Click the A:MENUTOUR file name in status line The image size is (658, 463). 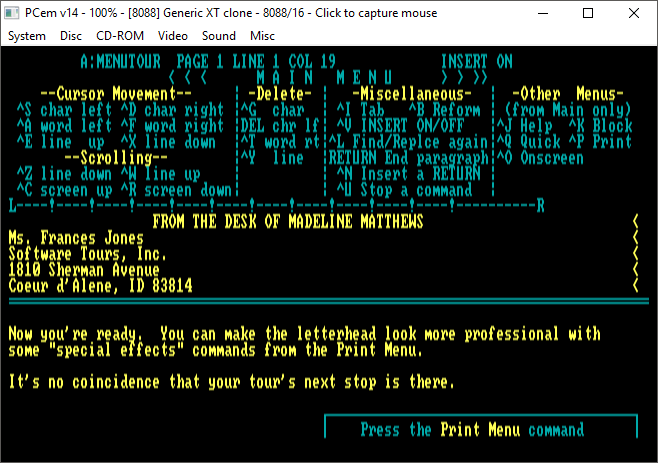120,62
